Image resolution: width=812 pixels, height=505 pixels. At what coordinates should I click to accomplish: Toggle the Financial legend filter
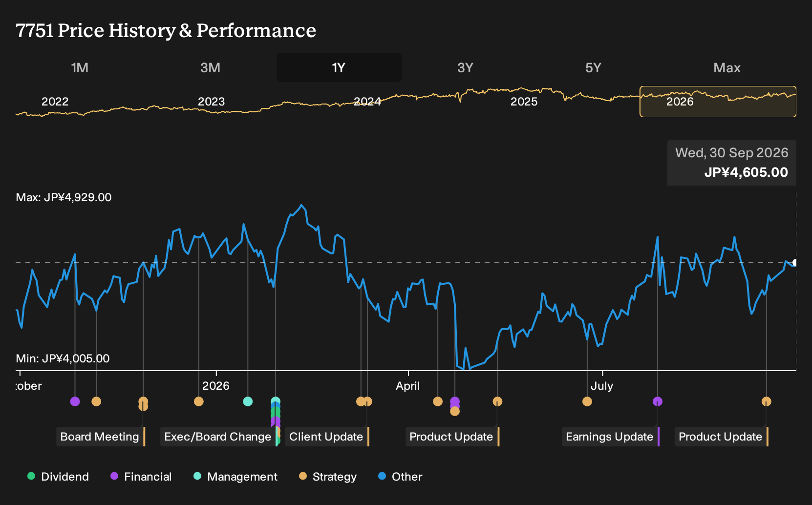coord(141,477)
